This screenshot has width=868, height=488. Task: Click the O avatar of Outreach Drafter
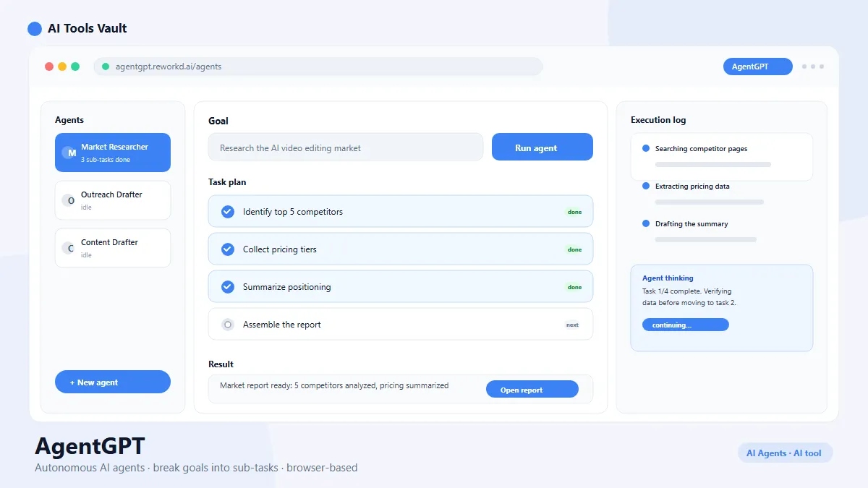(70, 200)
